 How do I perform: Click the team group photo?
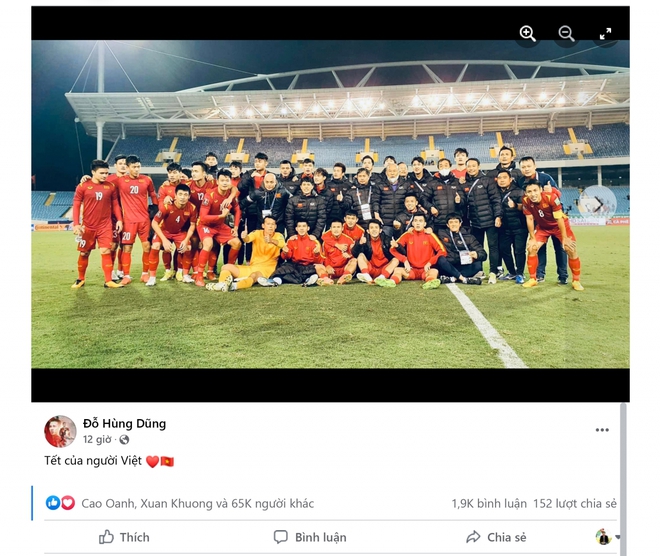(330, 204)
